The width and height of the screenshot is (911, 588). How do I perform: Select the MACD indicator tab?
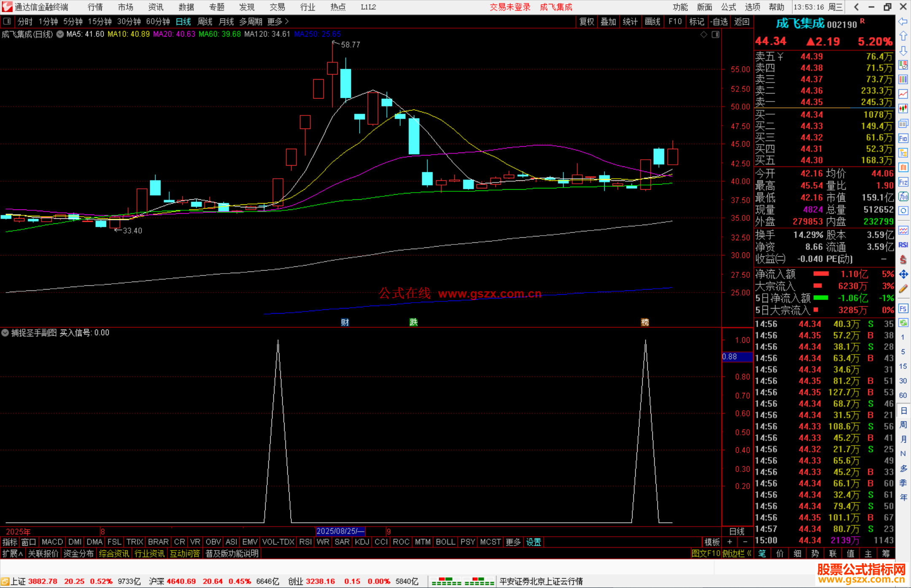pos(52,542)
